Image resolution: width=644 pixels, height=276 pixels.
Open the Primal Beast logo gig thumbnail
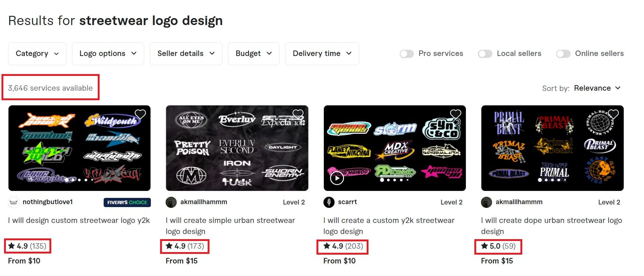coord(552,148)
